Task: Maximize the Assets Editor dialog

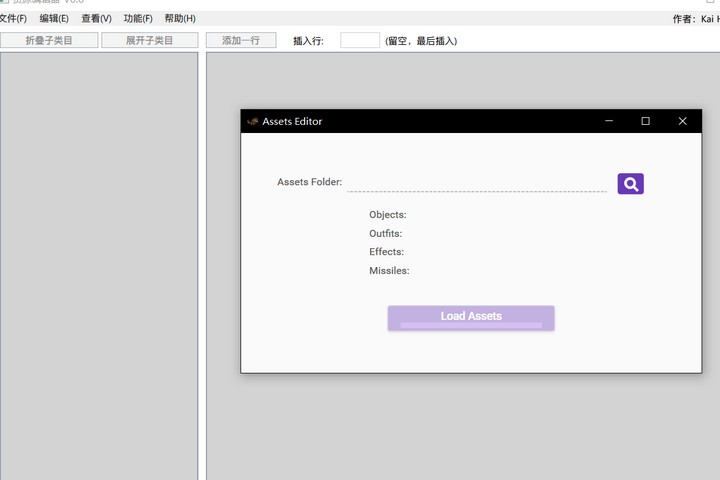Action: [x=645, y=121]
